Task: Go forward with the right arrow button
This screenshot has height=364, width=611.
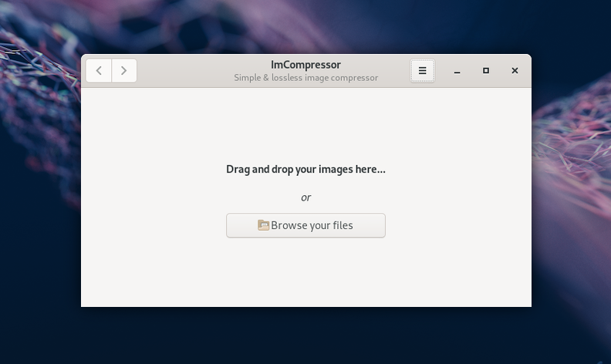Action: [x=124, y=70]
